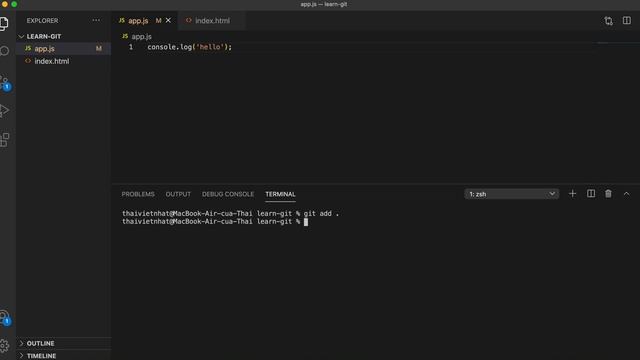
Task: Open the DEBUG CONSOLE panel tab
Action: [x=228, y=194]
